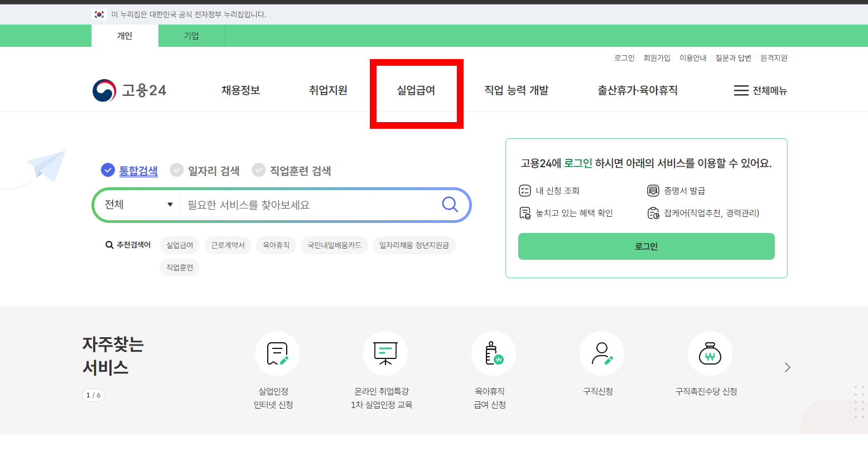This screenshot has height=466, width=868.
Task: Click the 증명서 발급 icon
Action: pos(653,191)
